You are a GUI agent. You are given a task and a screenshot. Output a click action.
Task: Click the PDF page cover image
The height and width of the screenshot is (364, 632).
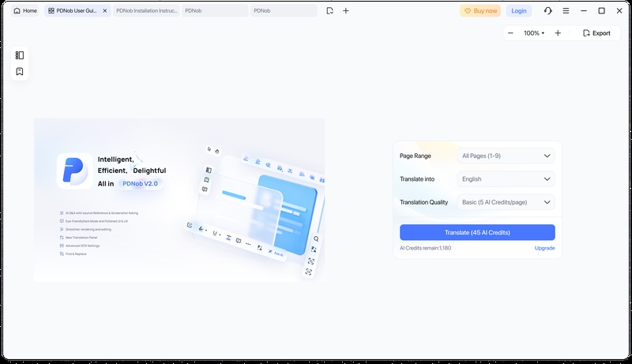click(x=179, y=200)
